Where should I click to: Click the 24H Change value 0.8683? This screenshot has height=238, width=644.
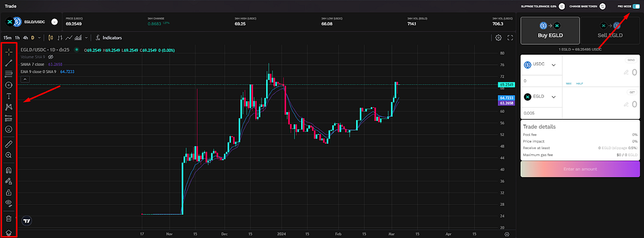point(155,24)
